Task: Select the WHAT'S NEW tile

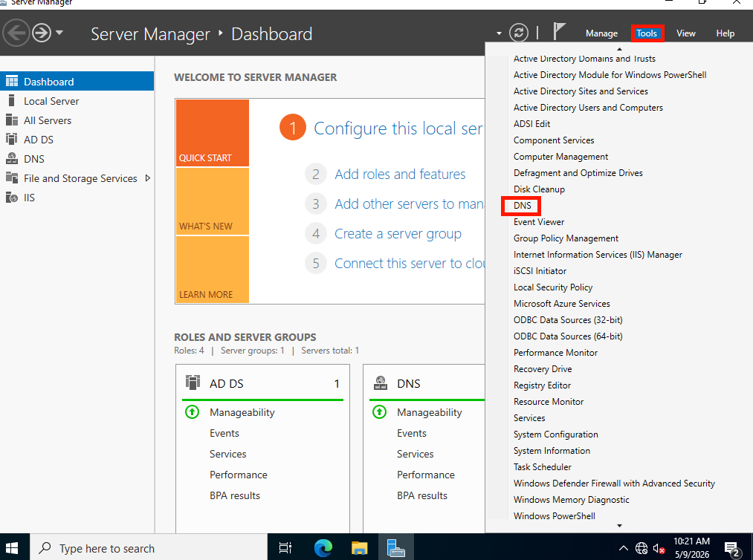Action: point(213,201)
